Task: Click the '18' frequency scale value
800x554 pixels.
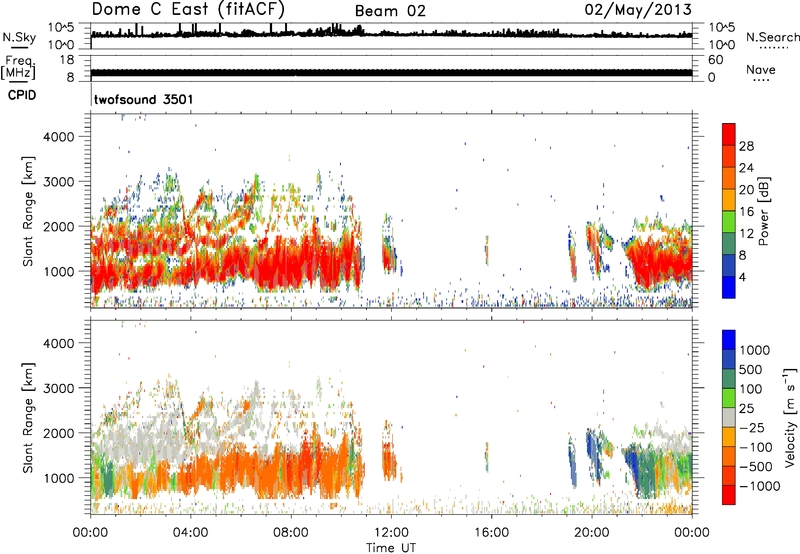Action: (67, 60)
